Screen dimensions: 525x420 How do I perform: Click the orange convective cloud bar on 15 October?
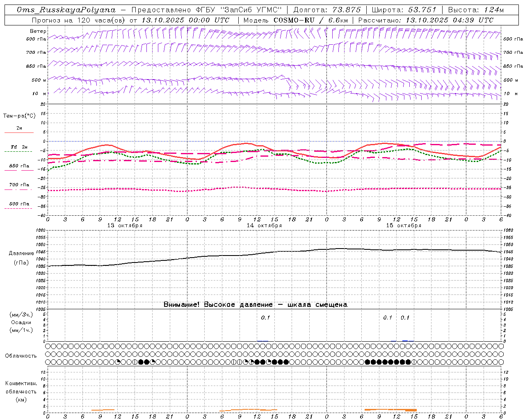pos(390,409)
